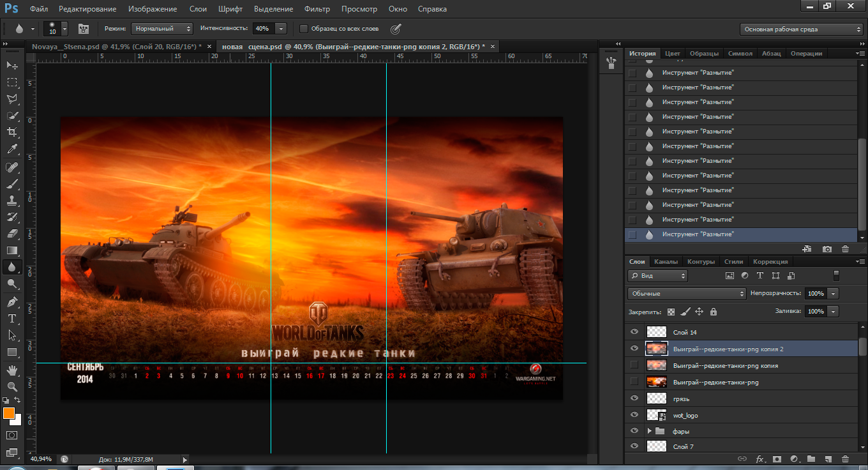Select the Crop tool
868x470 pixels.
pos(12,132)
